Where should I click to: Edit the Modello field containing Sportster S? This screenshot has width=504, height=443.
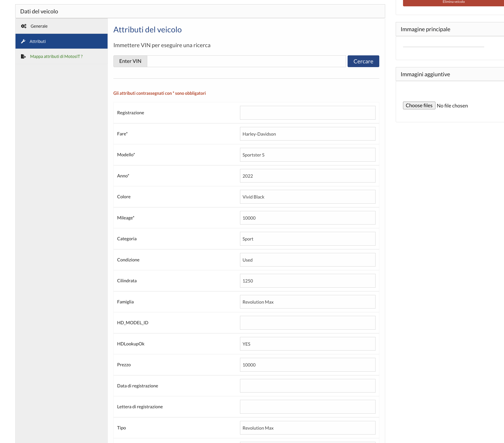pos(307,155)
